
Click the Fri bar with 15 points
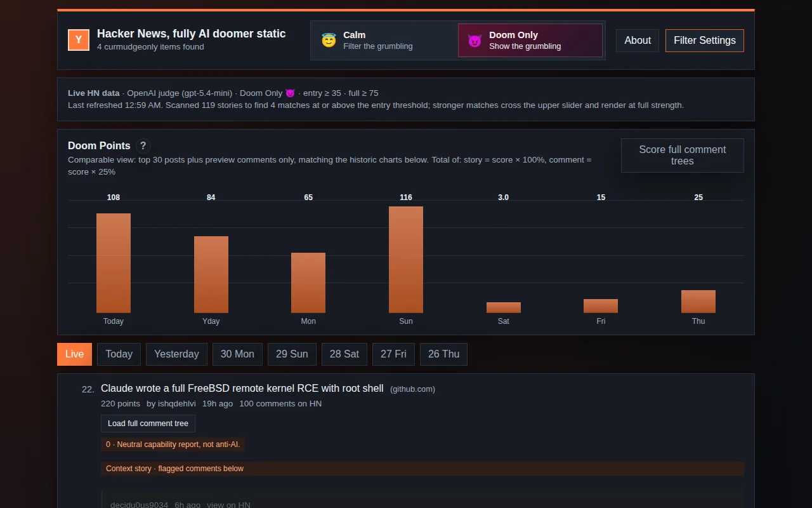tap(601, 306)
